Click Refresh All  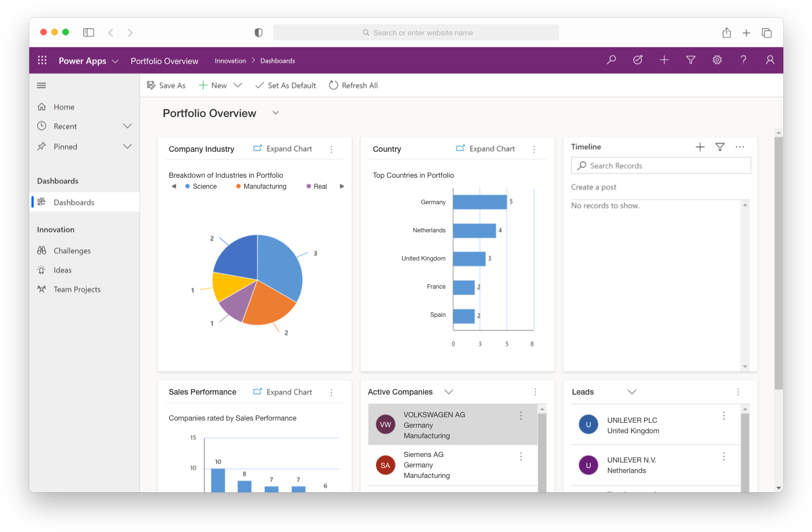(x=354, y=85)
